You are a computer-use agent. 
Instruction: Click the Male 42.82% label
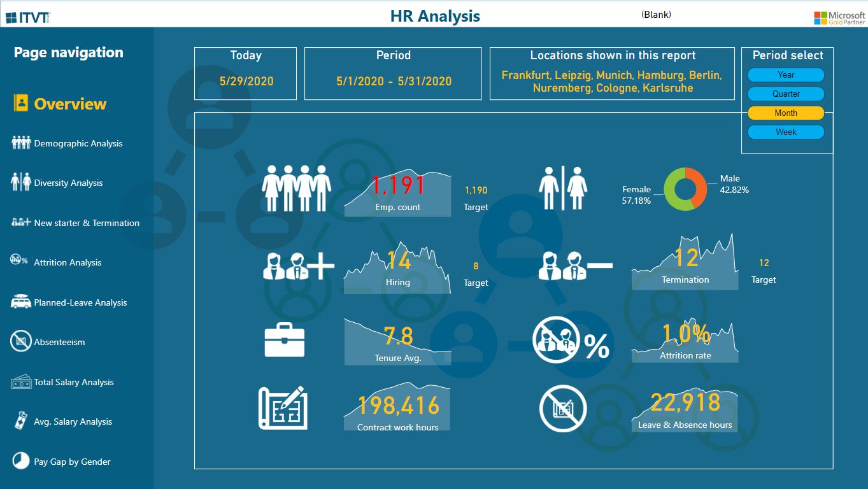[734, 184]
